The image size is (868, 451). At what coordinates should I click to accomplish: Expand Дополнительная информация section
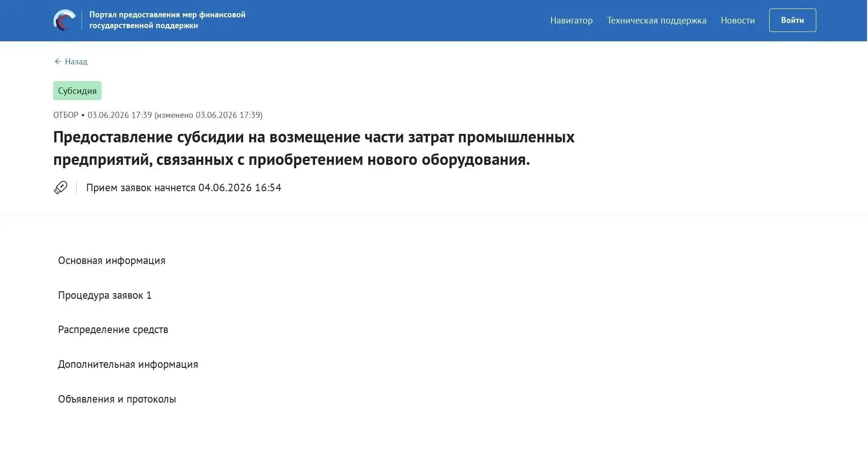point(128,365)
